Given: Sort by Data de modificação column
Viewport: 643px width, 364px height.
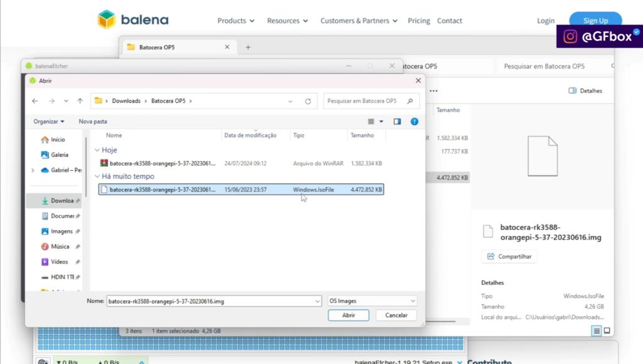Looking at the screenshot, I should 250,136.
